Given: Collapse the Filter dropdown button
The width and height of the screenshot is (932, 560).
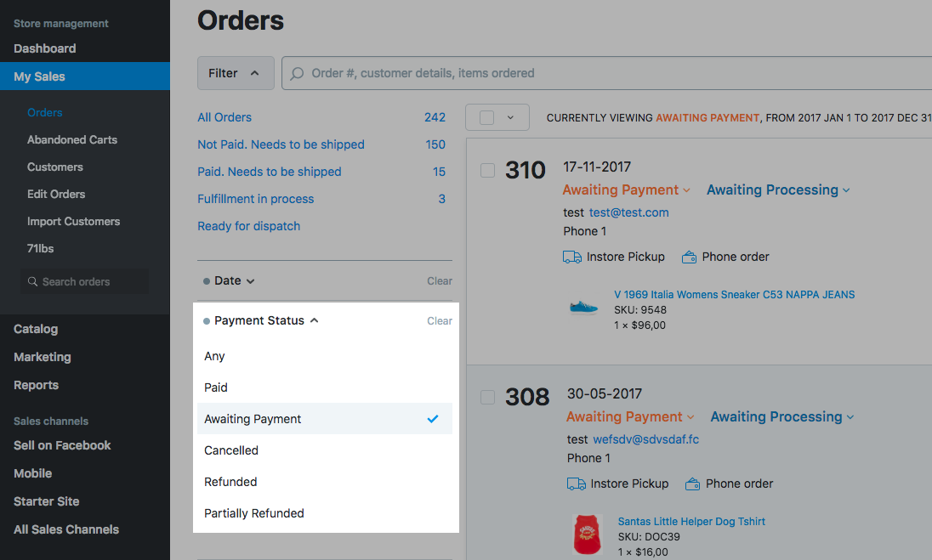Looking at the screenshot, I should (236, 73).
